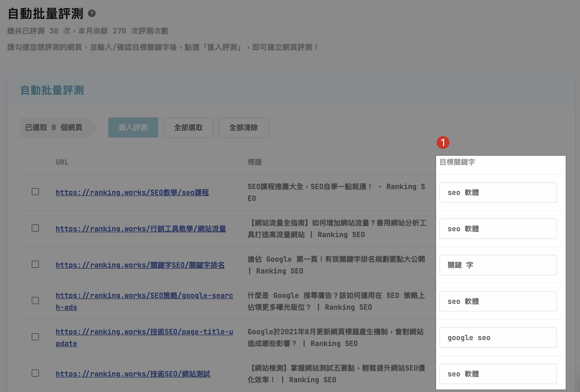Click the red number 1 marker

point(443,142)
